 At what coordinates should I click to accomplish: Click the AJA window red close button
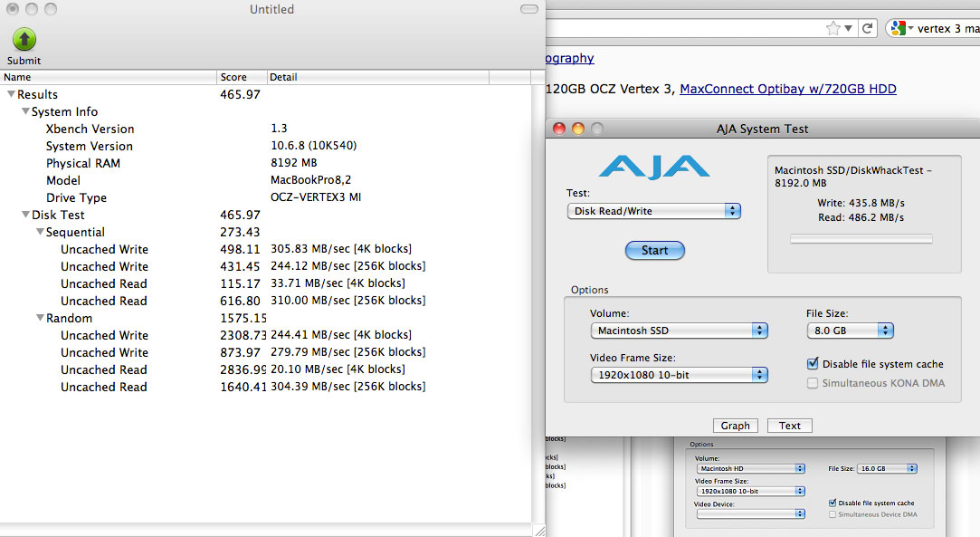pos(559,129)
